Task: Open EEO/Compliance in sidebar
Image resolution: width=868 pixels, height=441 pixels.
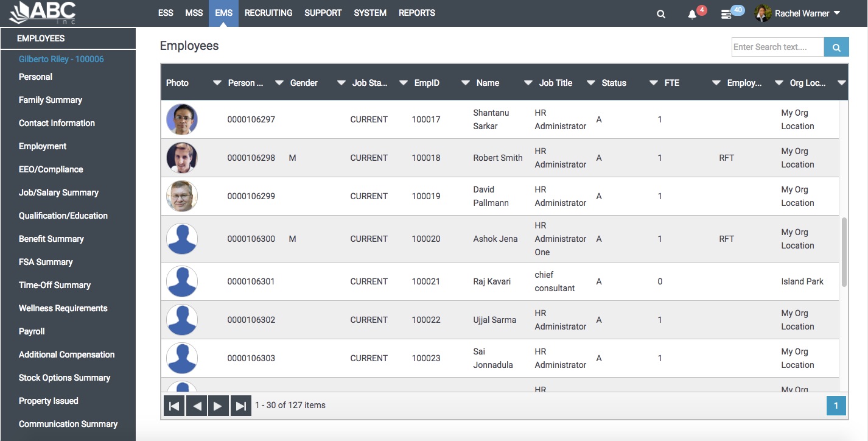Action: (x=51, y=169)
